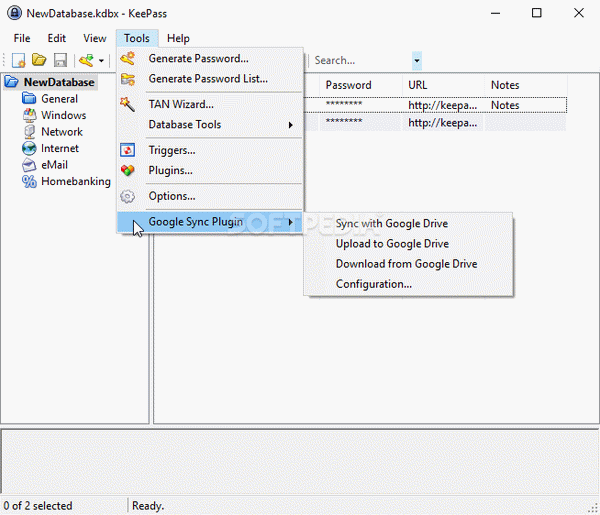Choose Sync with Google Drive

pos(408,223)
